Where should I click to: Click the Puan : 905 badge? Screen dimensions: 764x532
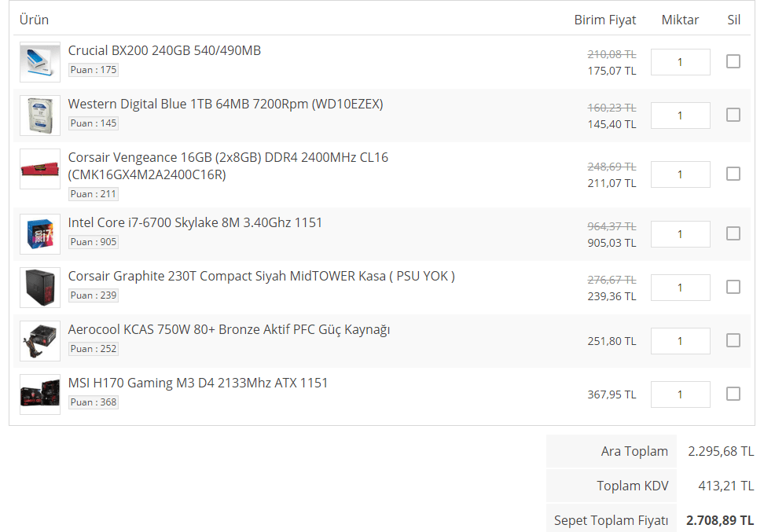pos(94,242)
